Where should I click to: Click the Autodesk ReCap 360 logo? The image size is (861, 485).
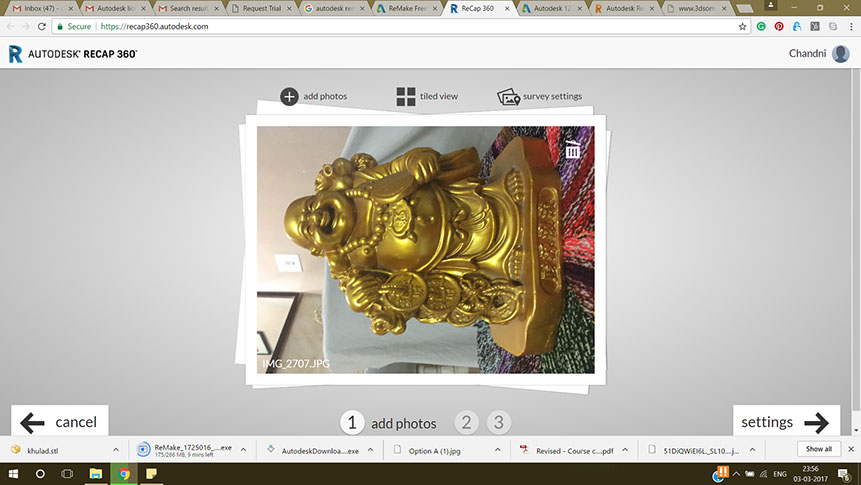coord(72,54)
